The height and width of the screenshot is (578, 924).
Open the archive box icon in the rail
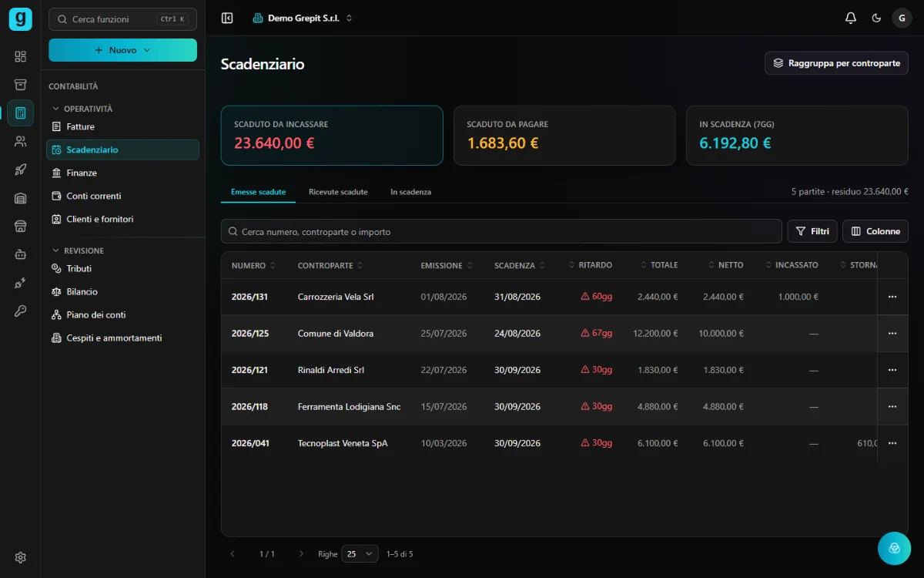21,85
